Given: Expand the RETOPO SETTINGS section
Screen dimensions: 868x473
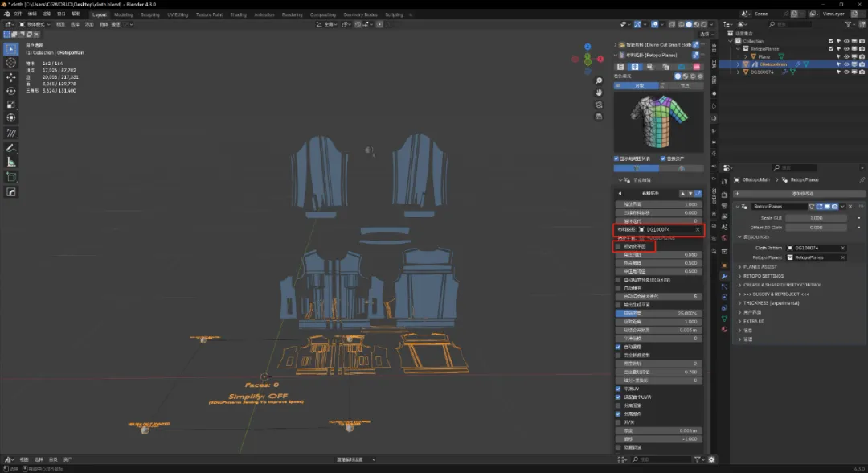Looking at the screenshot, I should [x=762, y=276].
